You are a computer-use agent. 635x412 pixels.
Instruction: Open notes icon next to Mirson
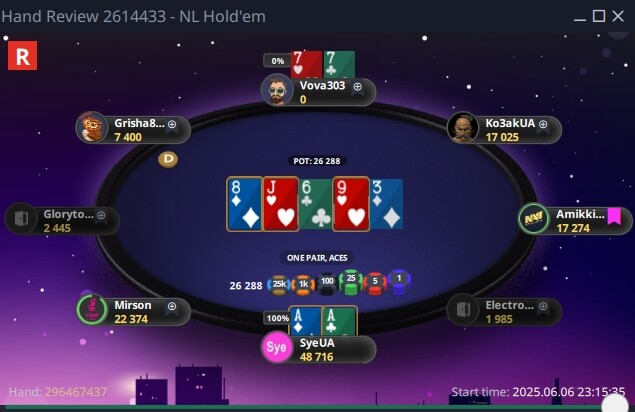172,306
